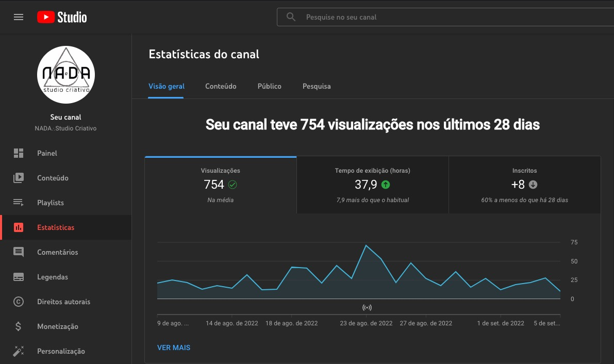
Task: Open Personalização via its magic wand icon
Action: coord(19,351)
